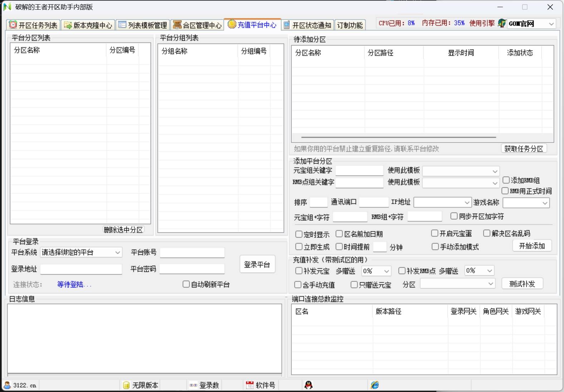Check the 解决区名乱码 option
This screenshot has width=564, height=392.
[487, 233]
